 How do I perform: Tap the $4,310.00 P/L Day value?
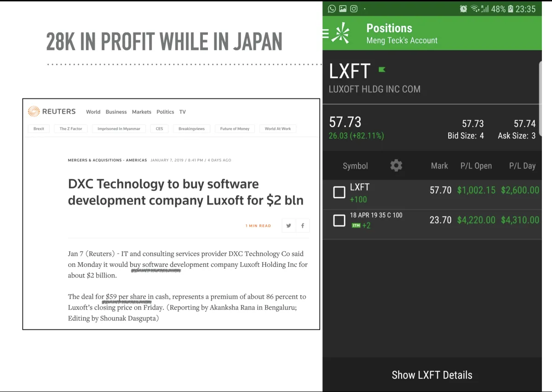[x=520, y=220]
